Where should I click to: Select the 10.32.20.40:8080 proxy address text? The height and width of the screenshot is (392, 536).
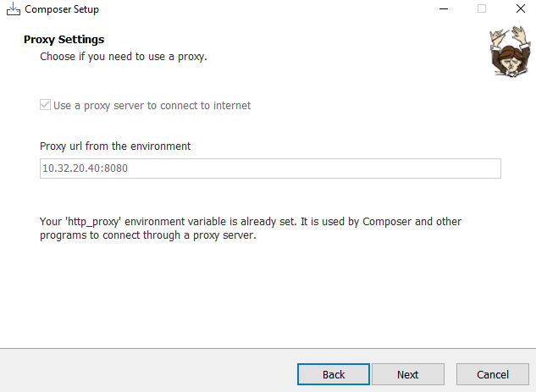85,168
